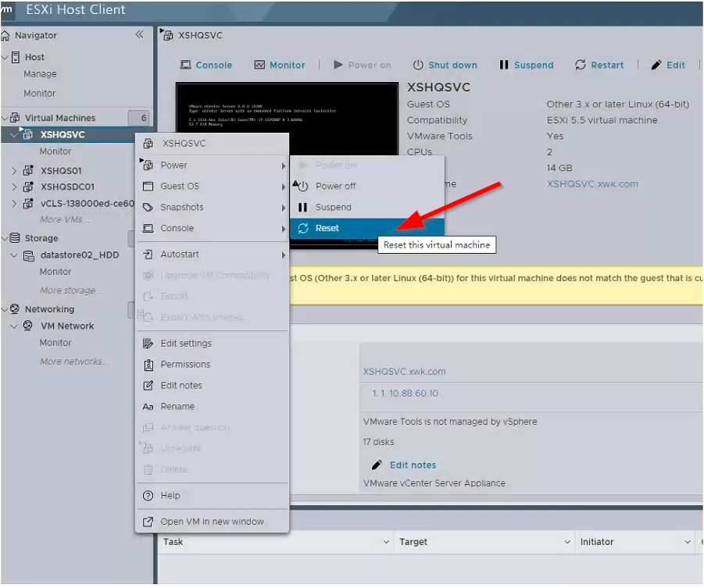Click the XSHQSDC01 virtual machine icon

tap(28, 187)
